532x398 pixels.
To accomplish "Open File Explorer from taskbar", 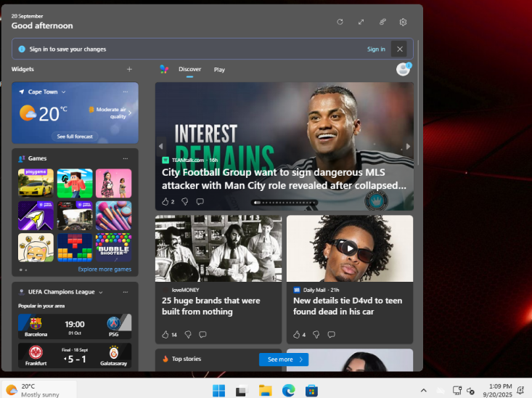I will pyautogui.click(x=266, y=391).
